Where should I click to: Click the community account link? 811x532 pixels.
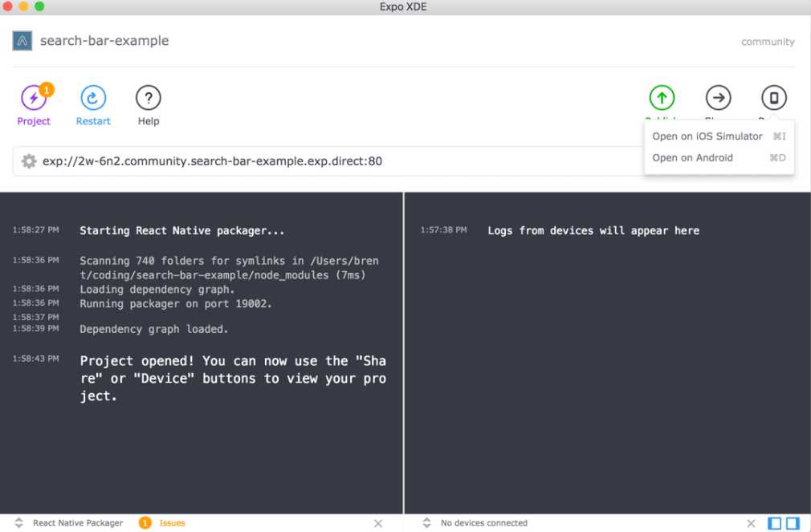coord(768,42)
